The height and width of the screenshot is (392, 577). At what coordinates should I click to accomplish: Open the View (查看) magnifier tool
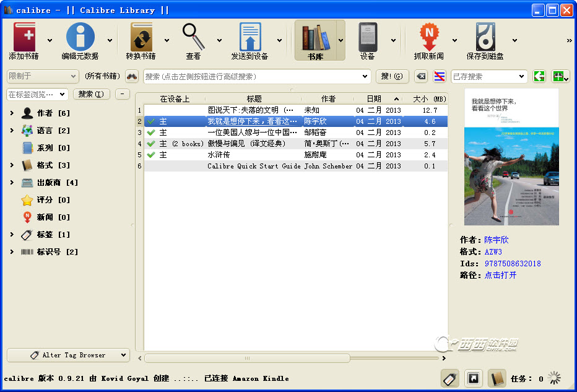pos(193,38)
